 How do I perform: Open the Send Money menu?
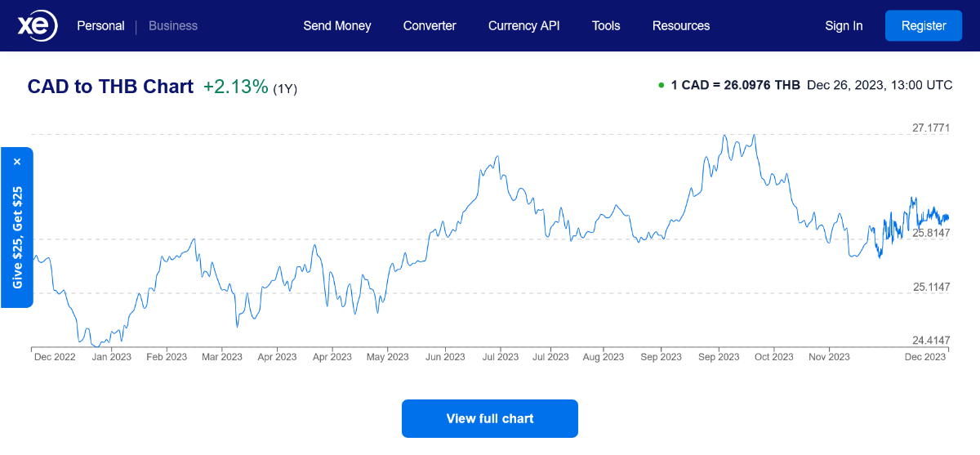pyautogui.click(x=336, y=26)
